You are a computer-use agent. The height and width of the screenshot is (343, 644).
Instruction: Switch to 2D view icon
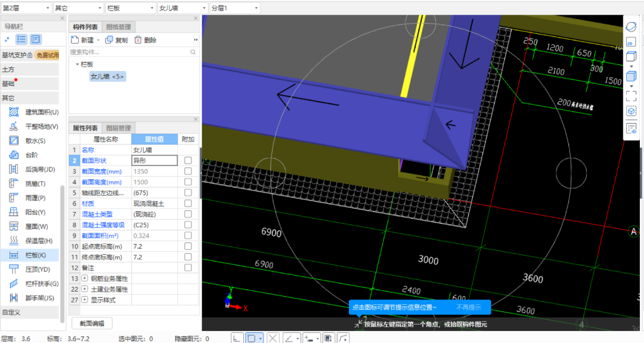pos(631,42)
